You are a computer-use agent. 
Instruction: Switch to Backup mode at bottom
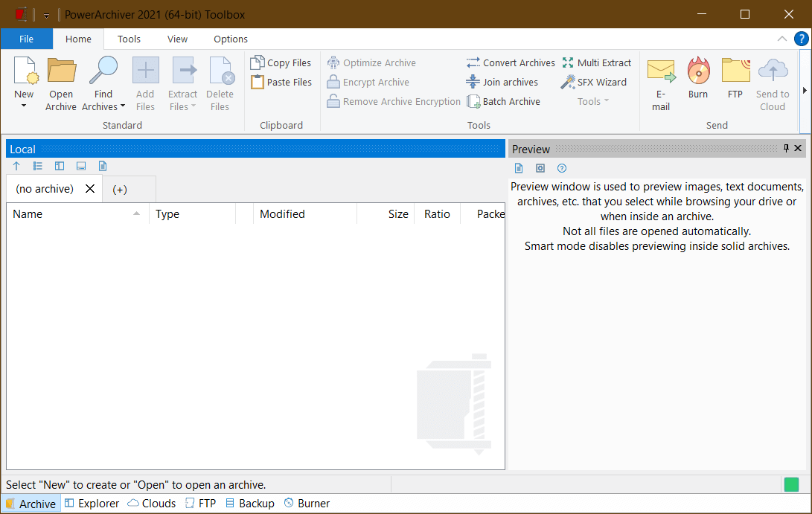pyautogui.click(x=250, y=504)
